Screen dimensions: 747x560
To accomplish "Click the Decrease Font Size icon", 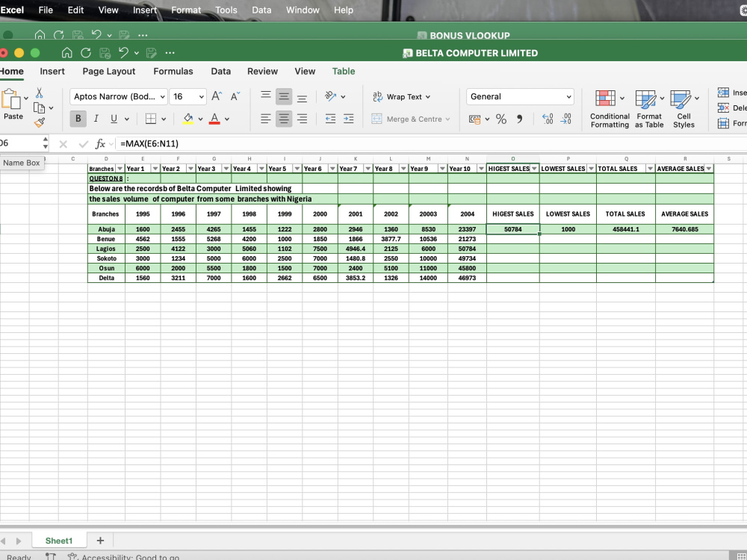I will [235, 96].
